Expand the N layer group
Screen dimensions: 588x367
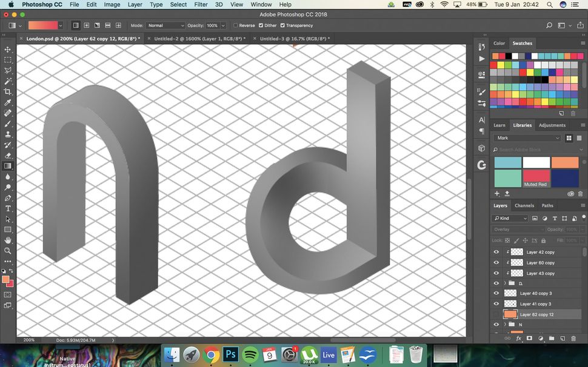pos(506,324)
